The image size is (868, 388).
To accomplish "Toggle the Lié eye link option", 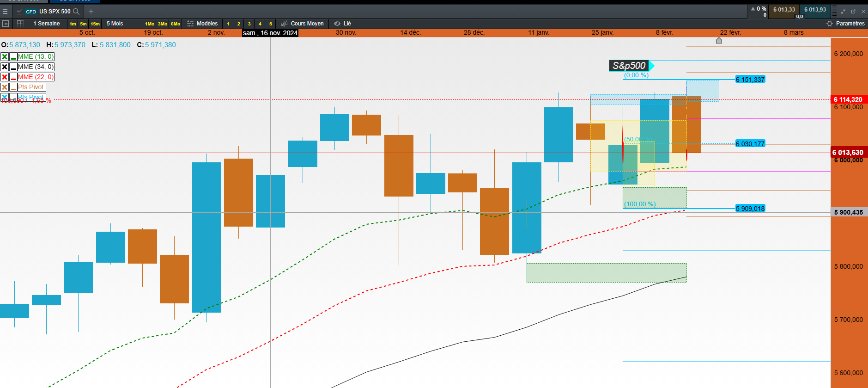I will (342, 24).
